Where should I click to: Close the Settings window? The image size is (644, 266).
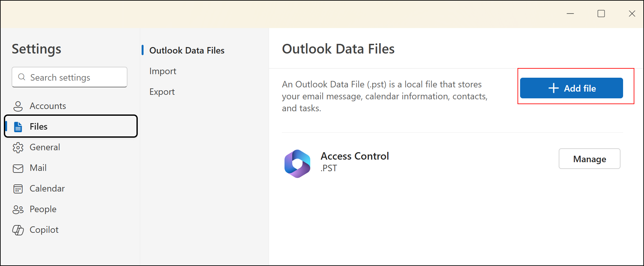pyautogui.click(x=632, y=14)
